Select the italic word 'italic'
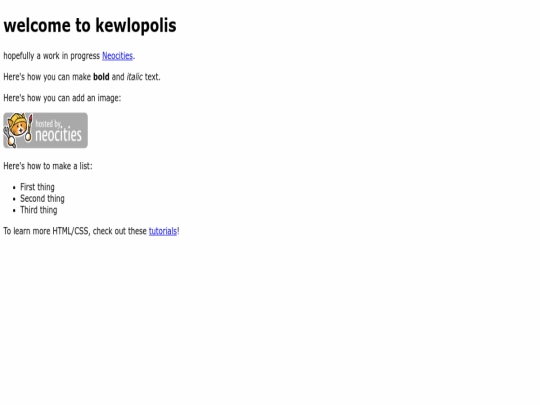This screenshot has height=405, width=540. tap(134, 77)
